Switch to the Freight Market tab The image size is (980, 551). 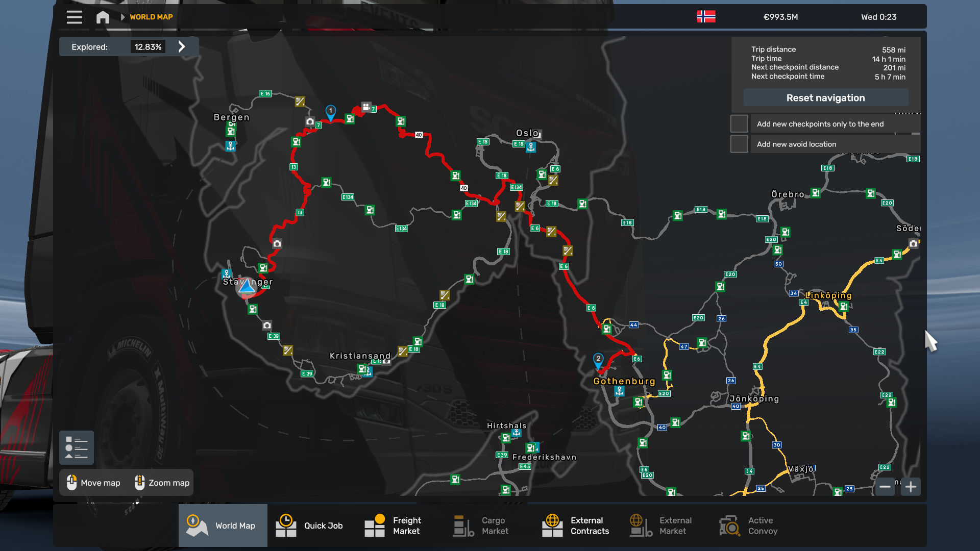[x=393, y=525]
